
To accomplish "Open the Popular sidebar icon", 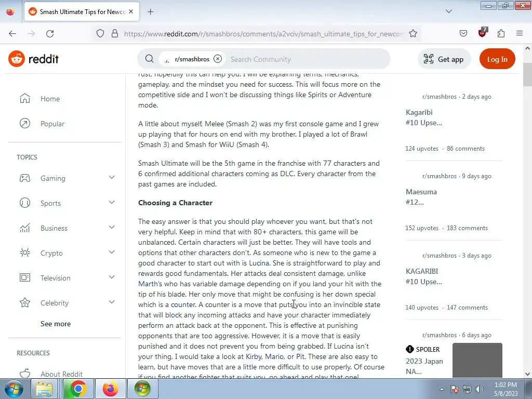I will click(x=25, y=124).
